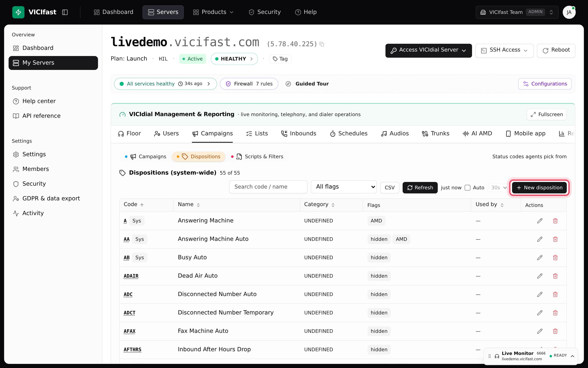Edit the Fax Machine Auto disposition
588x368 pixels.
pyautogui.click(x=540, y=331)
